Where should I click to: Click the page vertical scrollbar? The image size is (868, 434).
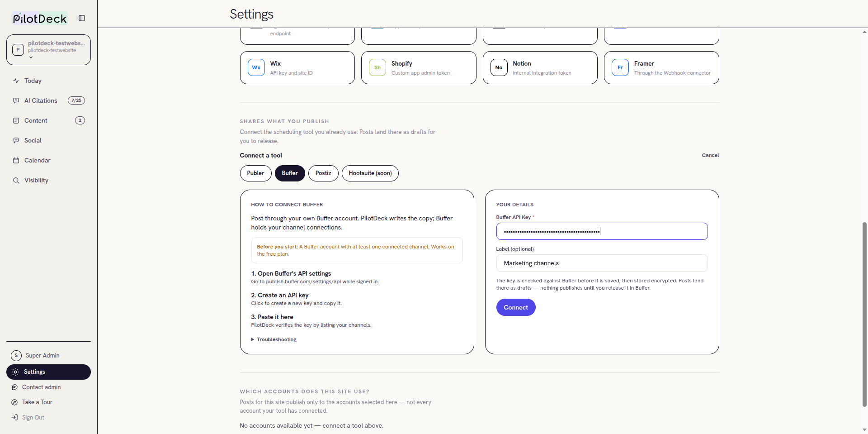click(x=864, y=315)
